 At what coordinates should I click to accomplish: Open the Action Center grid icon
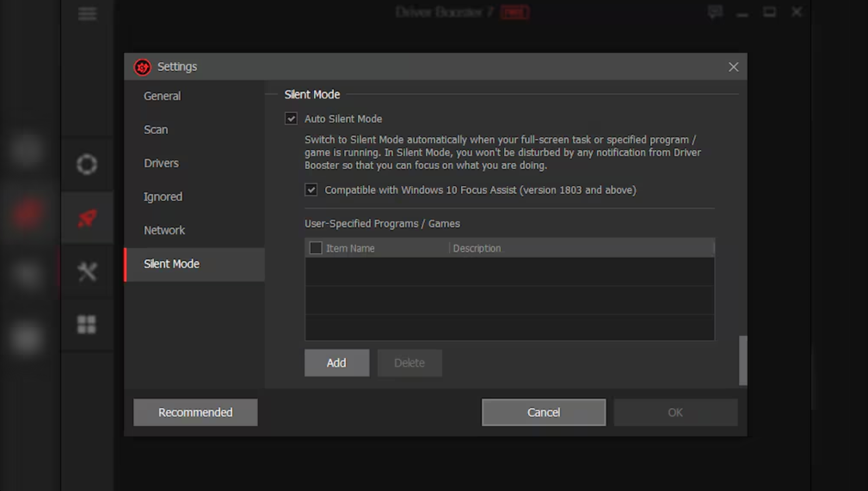pyautogui.click(x=87, y=325)
